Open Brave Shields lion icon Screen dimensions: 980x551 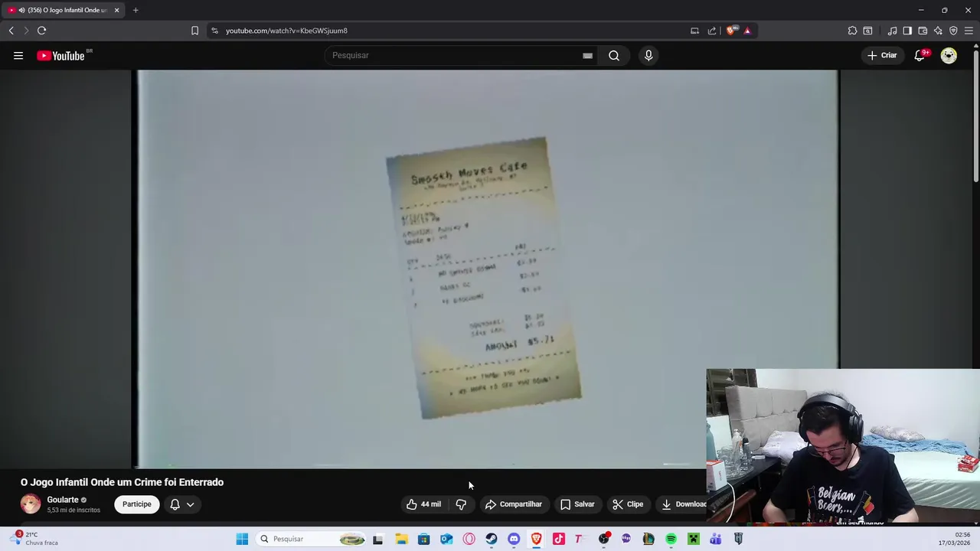click(731, 31)
